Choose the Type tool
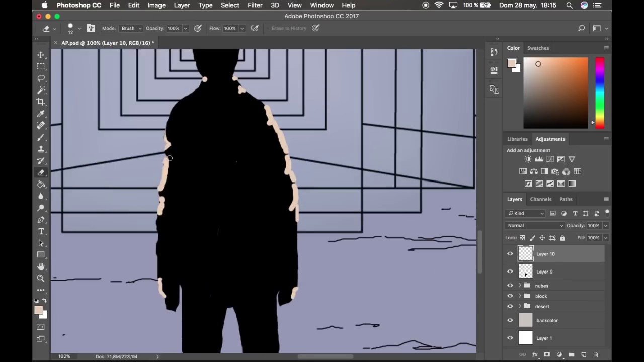 (x=41, y=231)
